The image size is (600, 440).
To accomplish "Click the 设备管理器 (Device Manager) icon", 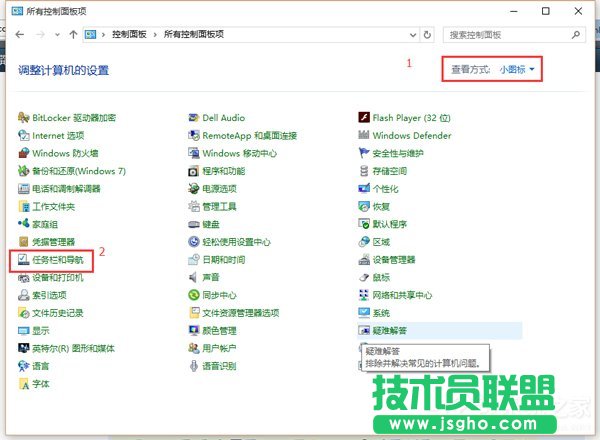I will point(365,259).
